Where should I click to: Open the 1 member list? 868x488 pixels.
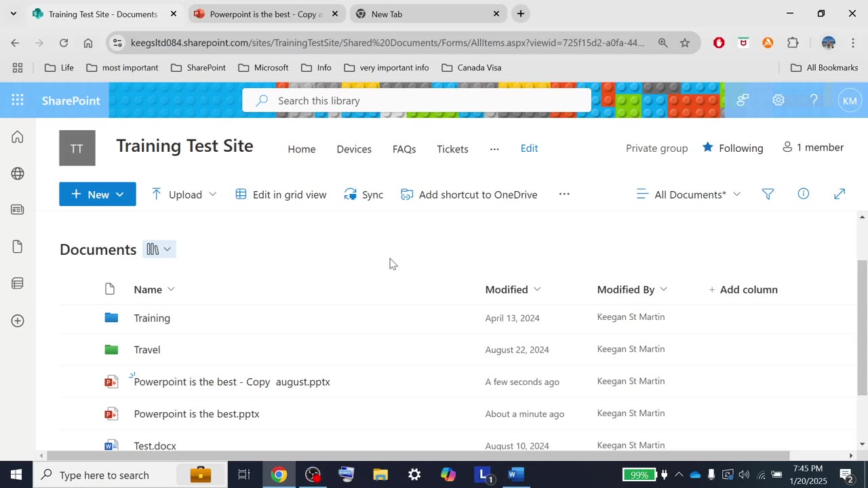coord(813,147)
